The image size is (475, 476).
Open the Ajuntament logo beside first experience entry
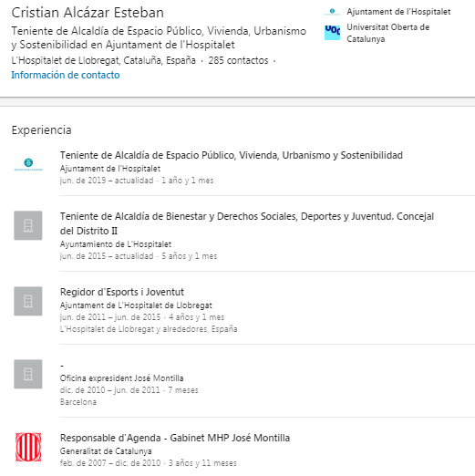pos(28,164)
